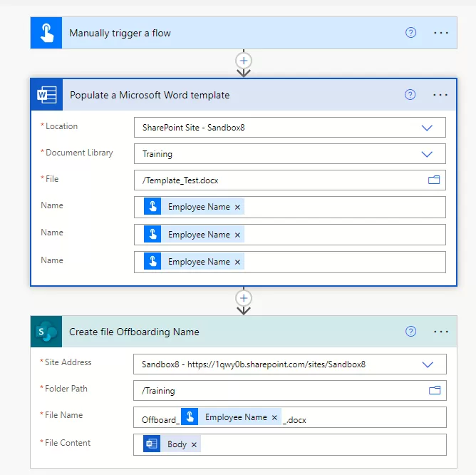Image resolution: width=476 pixels, height=475 pixels.
Task: Open folder picker for Folder Path
Action: pos(434,390)
